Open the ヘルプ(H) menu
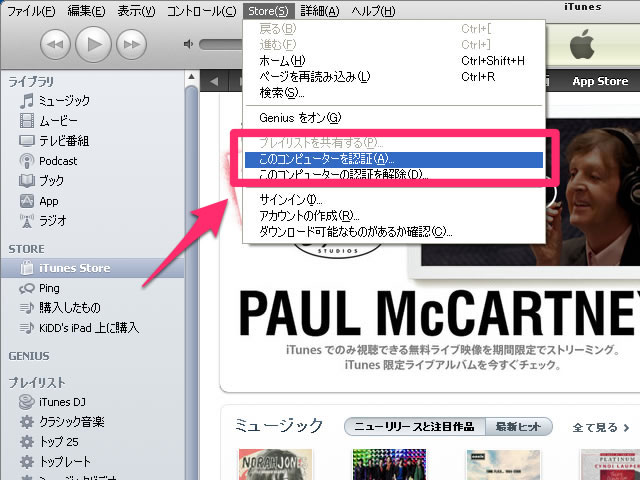 point(373,11)
